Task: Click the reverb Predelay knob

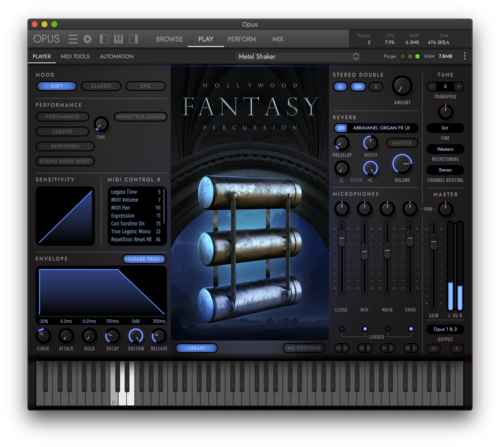Action: coord(341,143)
